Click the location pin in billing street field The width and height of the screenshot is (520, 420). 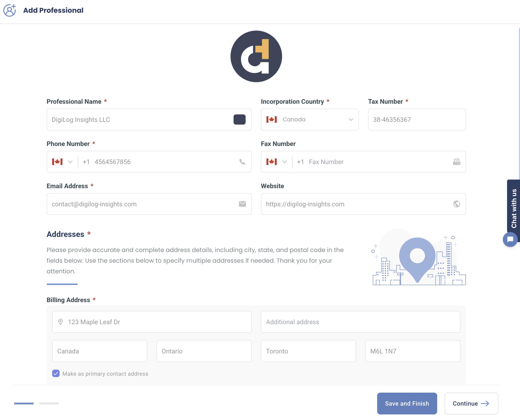click(x=61, y=322)
